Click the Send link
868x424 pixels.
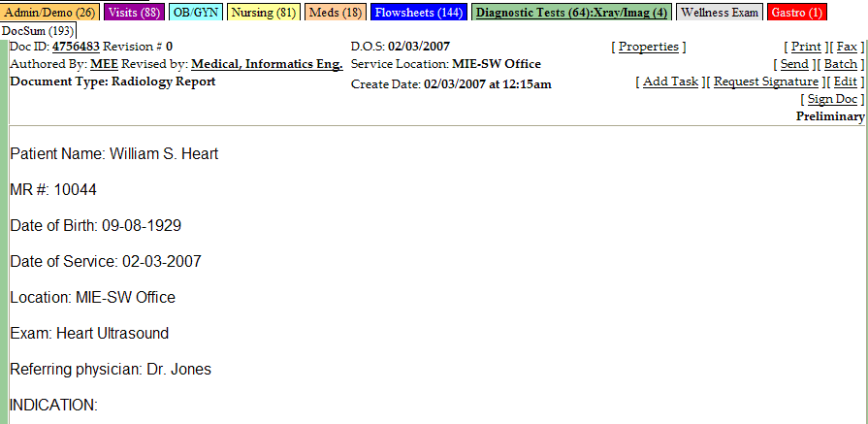pos(794,64)
